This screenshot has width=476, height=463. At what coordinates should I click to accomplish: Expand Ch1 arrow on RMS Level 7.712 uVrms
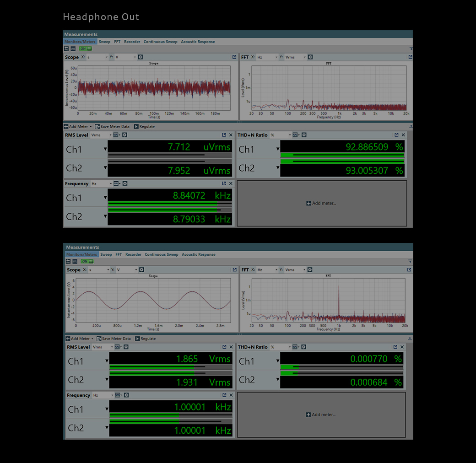105,149
